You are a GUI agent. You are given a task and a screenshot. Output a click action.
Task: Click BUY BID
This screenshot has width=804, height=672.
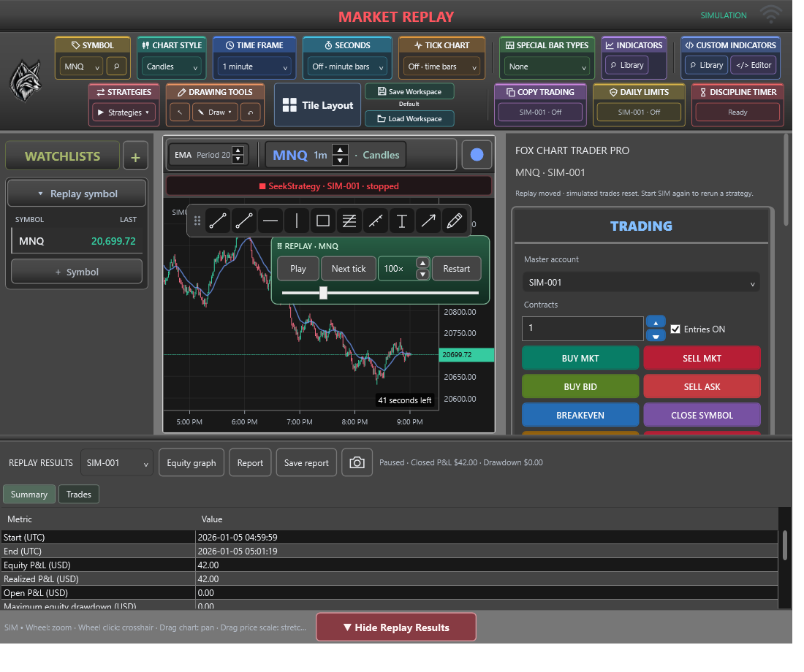point(580,386)
